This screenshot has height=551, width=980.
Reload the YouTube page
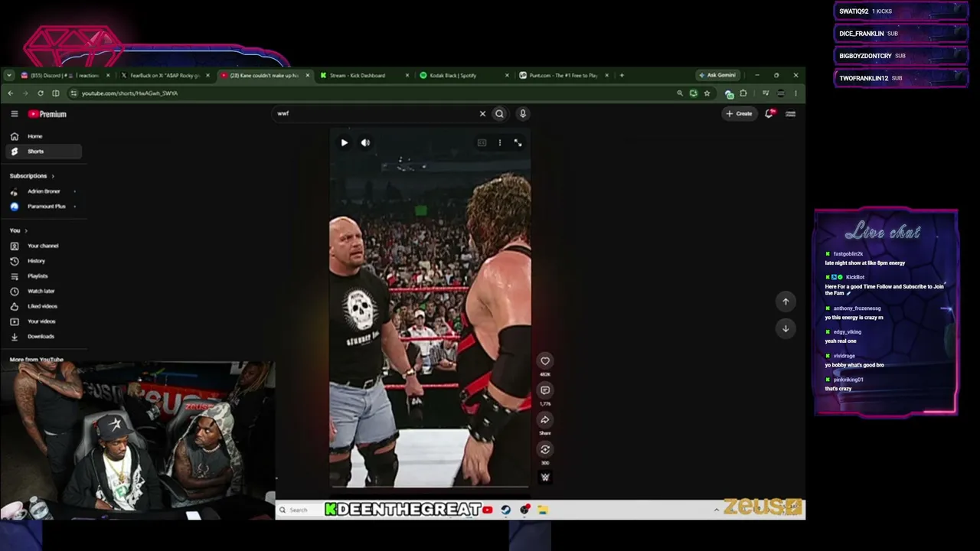pyautogui.click(x=41, y=93)
